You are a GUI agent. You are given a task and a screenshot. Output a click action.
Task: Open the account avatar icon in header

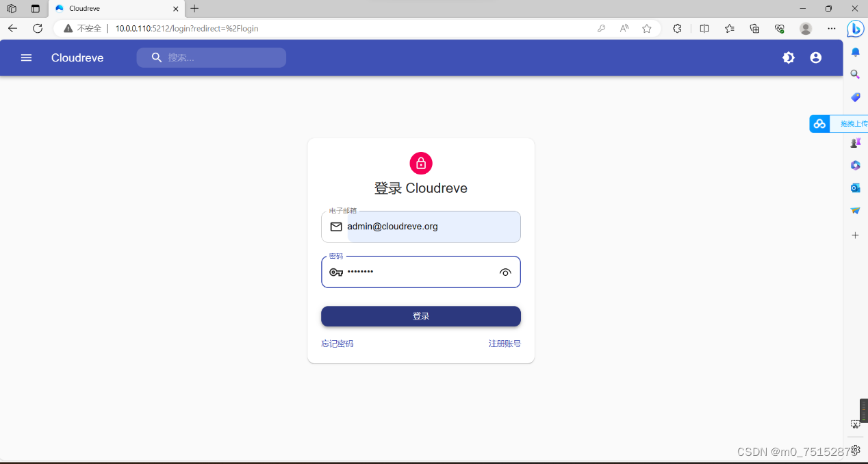(815, 57)
